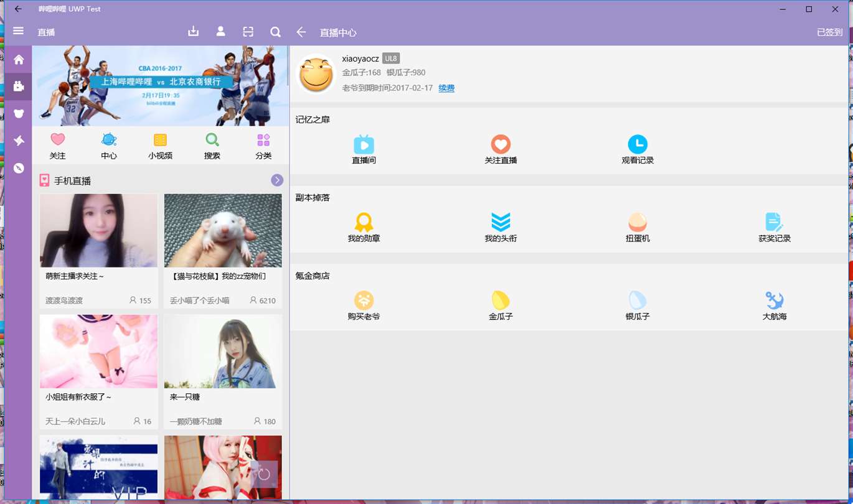Open 分类 categories shortcut
853x504 pixels.
click(x=263, y=147)
